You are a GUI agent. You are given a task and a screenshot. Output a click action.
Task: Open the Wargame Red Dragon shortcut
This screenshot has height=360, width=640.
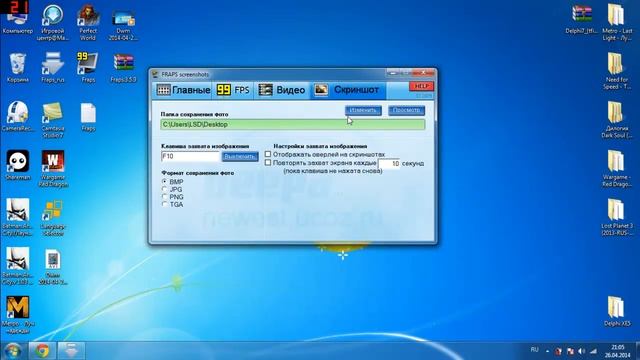pos(53,169)
